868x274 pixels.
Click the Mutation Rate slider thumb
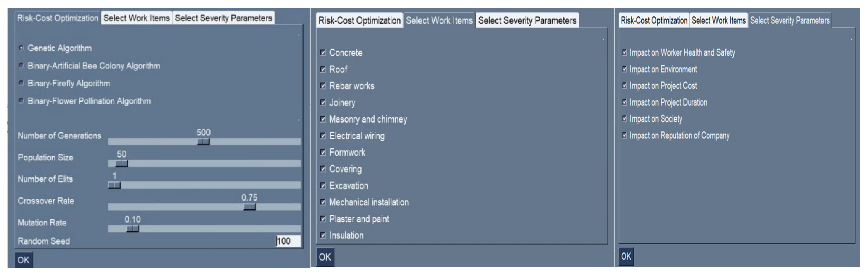(x=132, y=229)
